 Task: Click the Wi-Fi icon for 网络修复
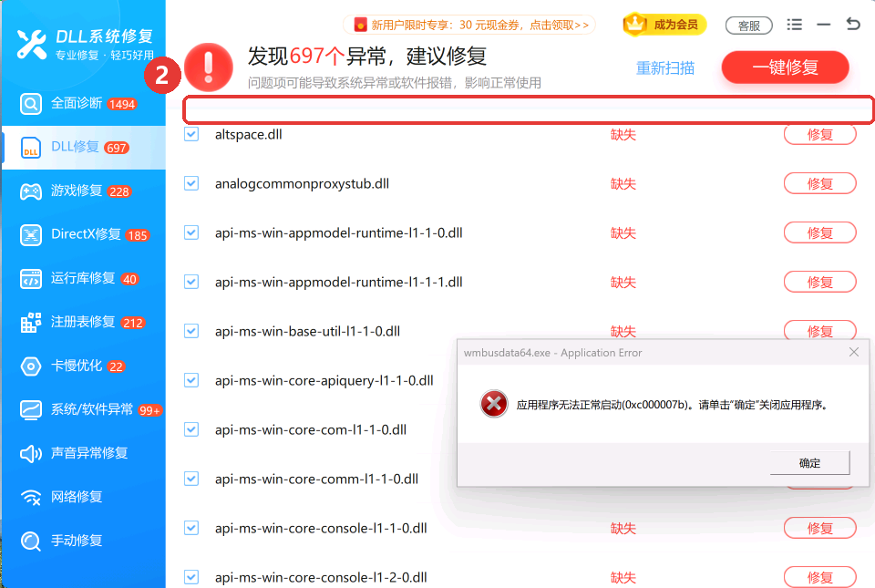click(31, 497)
